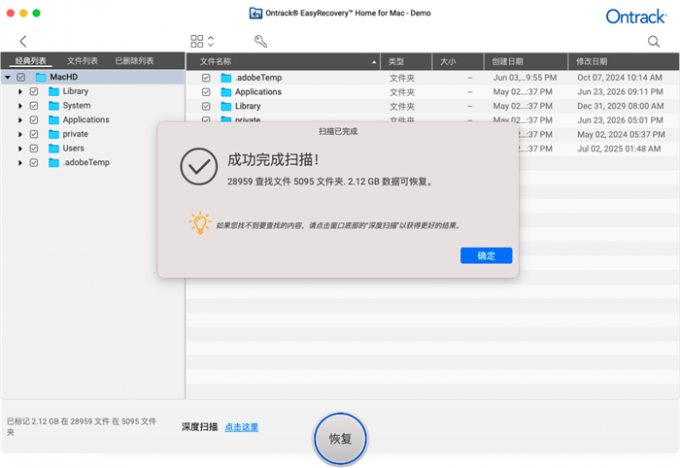
Task: Select the Users label in the tree
Action: [x=73, y=148]
